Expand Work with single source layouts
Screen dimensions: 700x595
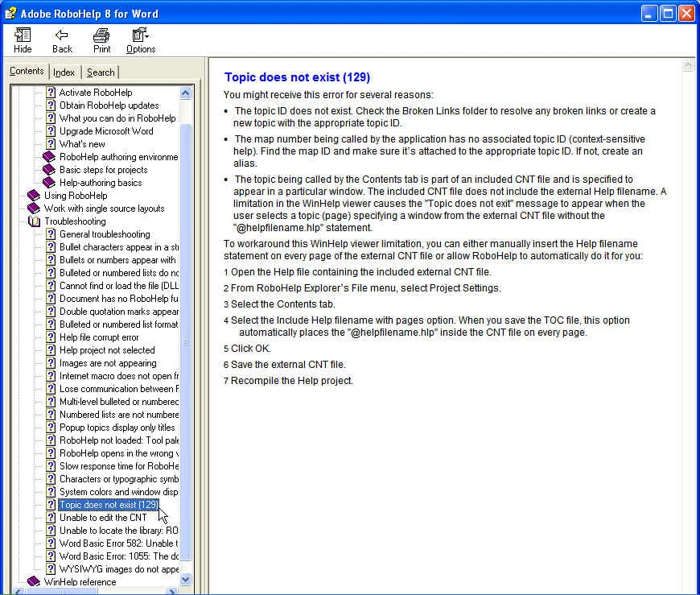click(x=104, y=209)
